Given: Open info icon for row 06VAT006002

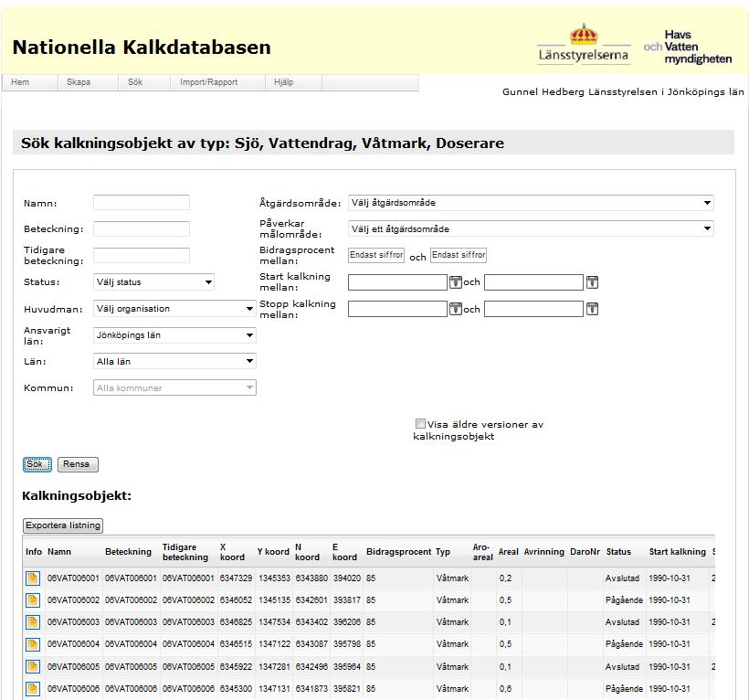Looking at the screenshot, I should [33, 600].
